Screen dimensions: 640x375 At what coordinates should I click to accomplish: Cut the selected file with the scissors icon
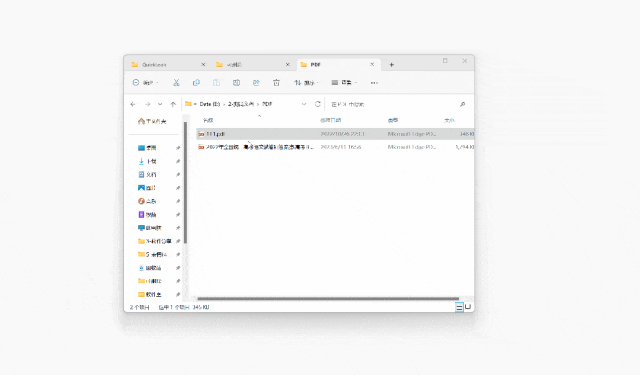(x=176, y=83)
